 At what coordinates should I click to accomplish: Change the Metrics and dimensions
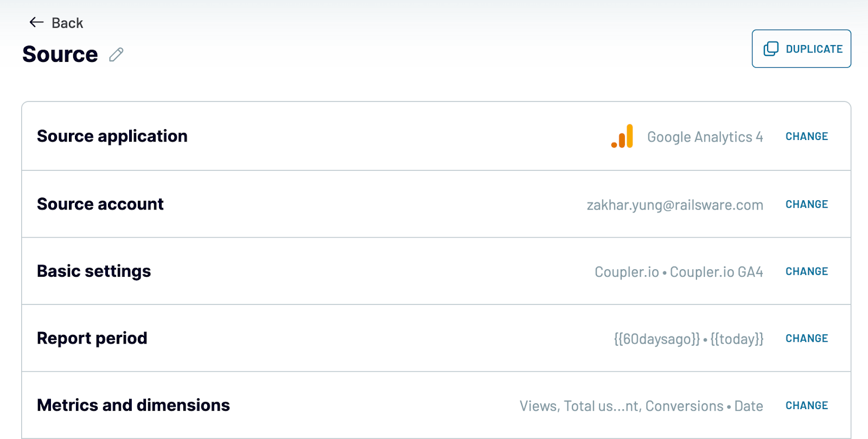807,405
